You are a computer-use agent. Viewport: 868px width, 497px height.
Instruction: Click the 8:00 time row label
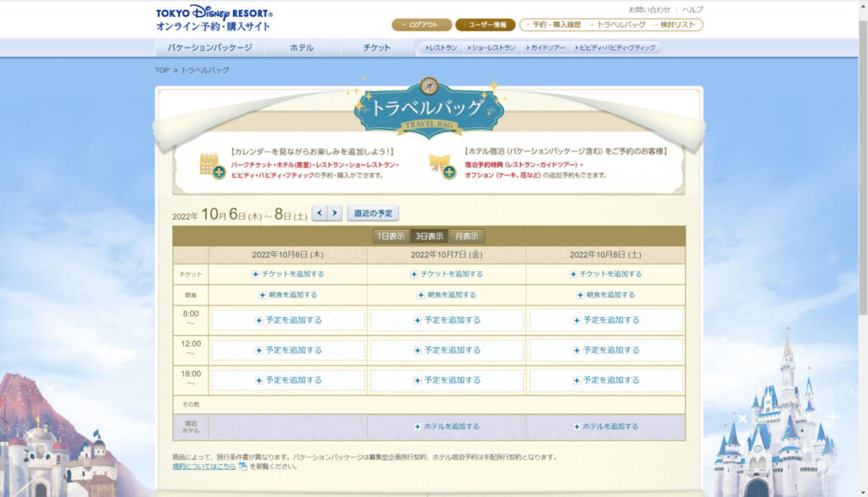(191, 319)
